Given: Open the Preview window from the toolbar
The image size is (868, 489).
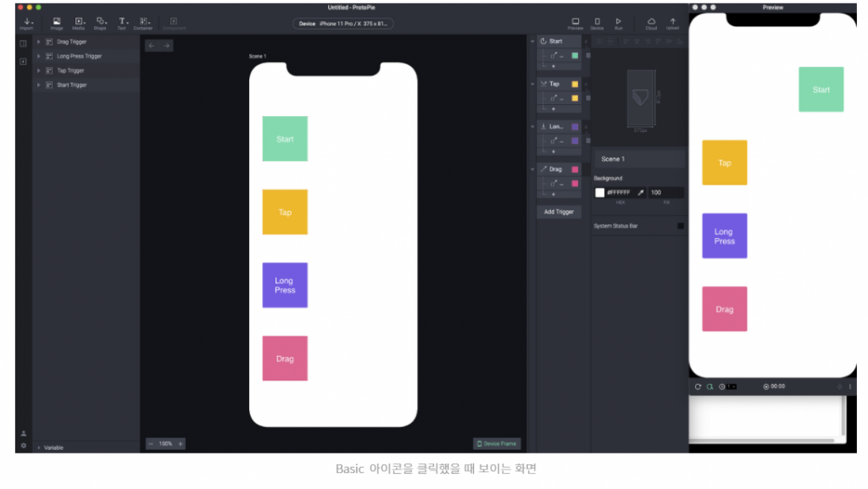Looking at the screenshot, I should pos(576,23).
